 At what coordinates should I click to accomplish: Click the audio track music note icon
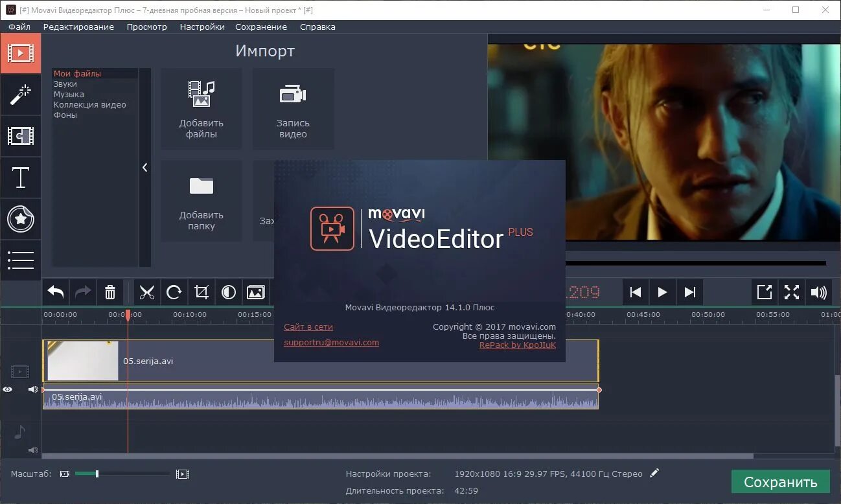coord(20,432)
